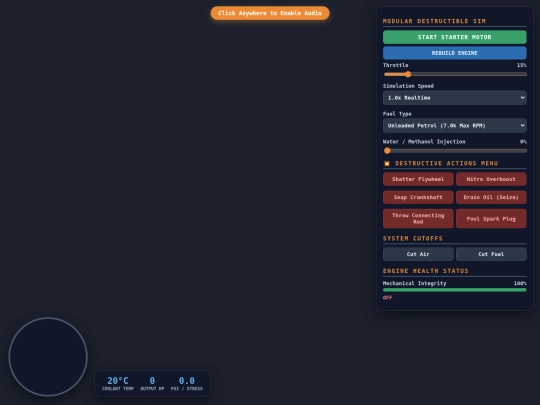
Task: Foul the spark plug
Action: click(x=491, y=219)
